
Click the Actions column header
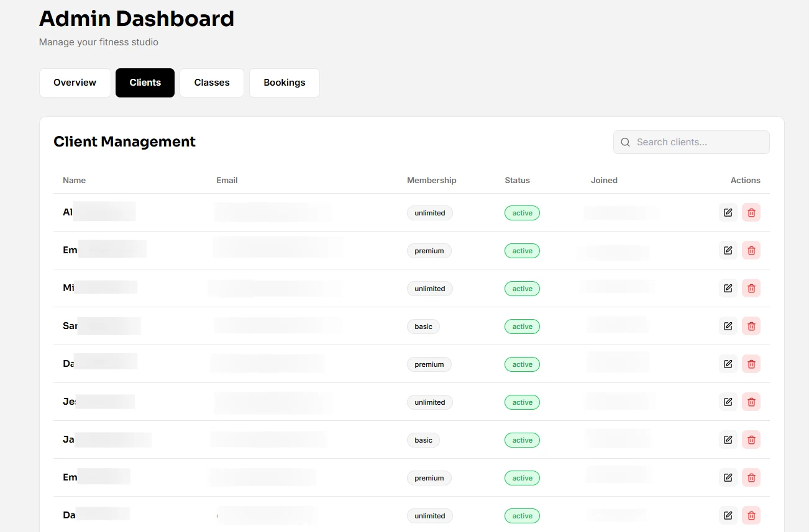pos(746,180)
